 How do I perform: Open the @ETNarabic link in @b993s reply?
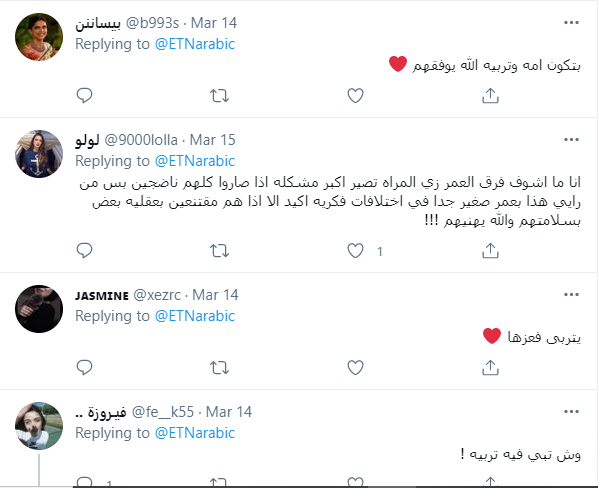195,44
